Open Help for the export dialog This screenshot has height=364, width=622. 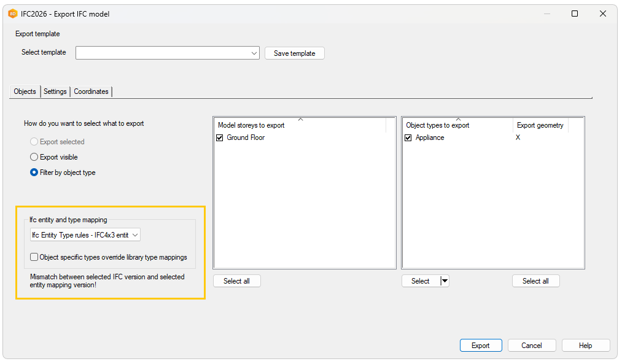pos(585,346)
